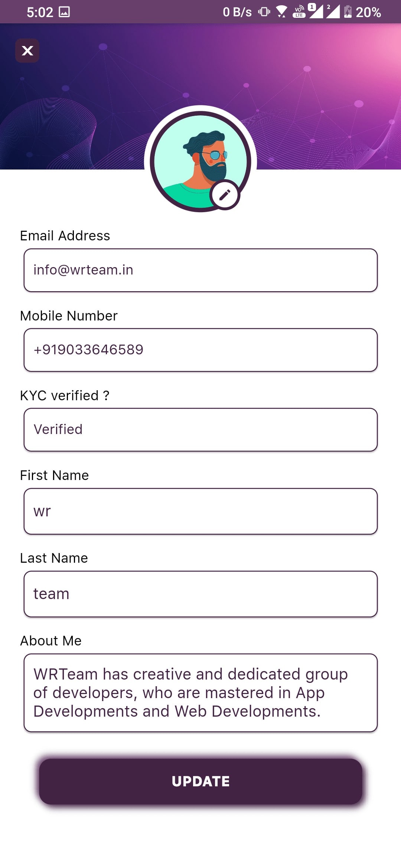The height and width of the screenshot is (868, 401).
Task: Edit the First Name field with 'wr'
Action: [200, 511]
